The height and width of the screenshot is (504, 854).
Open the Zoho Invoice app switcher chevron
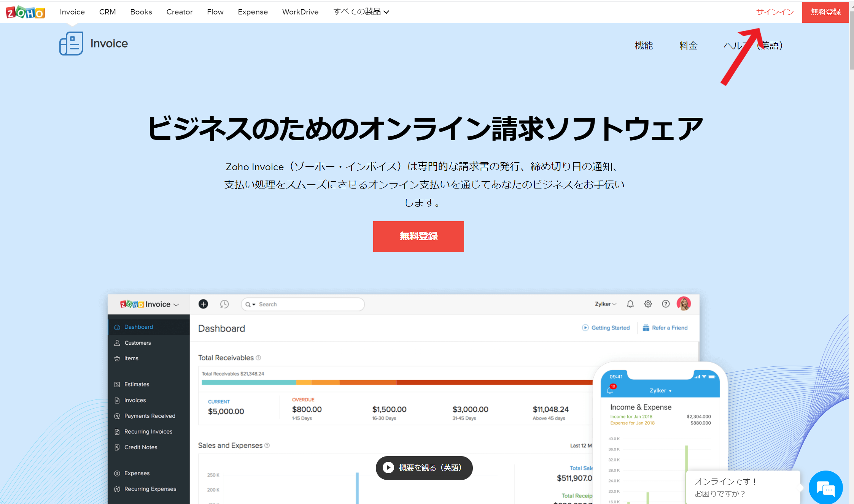[x=176, y=305]
